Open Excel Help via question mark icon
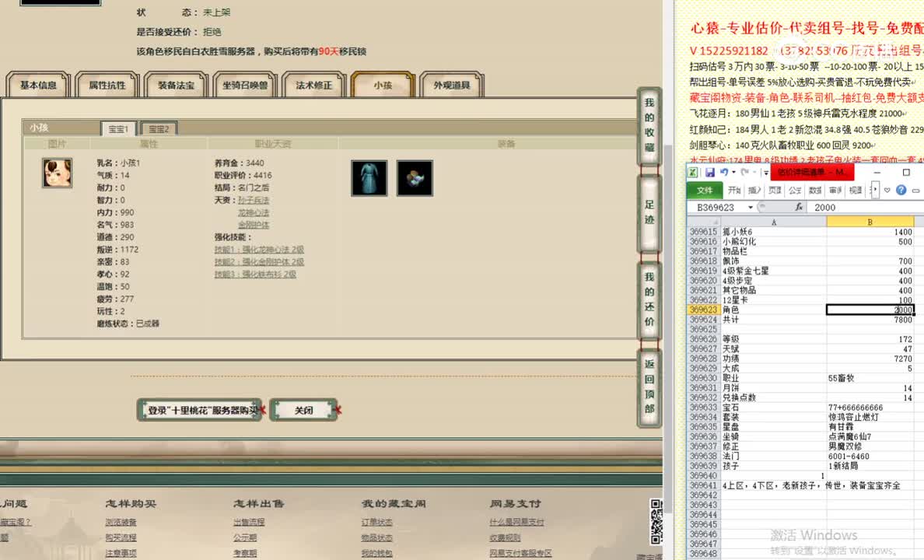Viewport: 924px width, 560px height. click(901, 190)
